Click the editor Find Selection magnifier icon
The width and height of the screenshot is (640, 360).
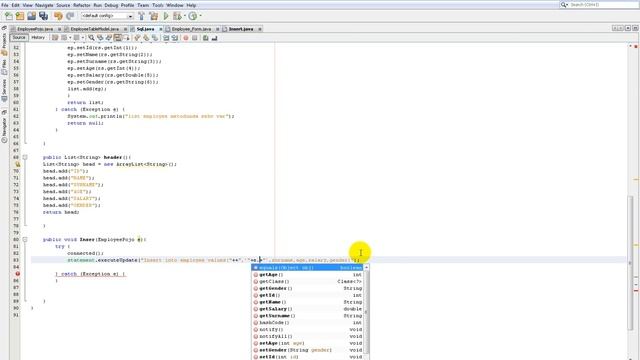[x=91, y=38]
